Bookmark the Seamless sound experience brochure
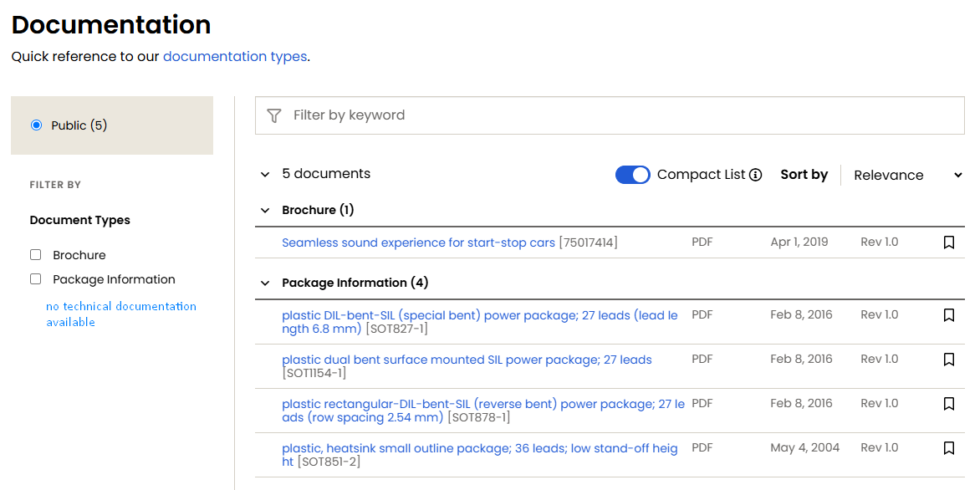The width and height of the screenshot is (980, 490). point(949,242)
